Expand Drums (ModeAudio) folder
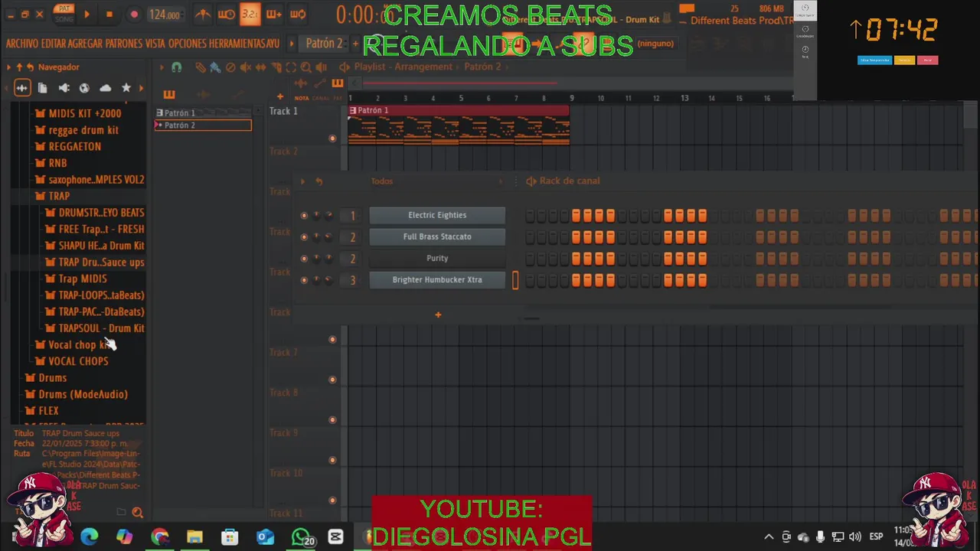The image size is (980, 551). point(76,394)
